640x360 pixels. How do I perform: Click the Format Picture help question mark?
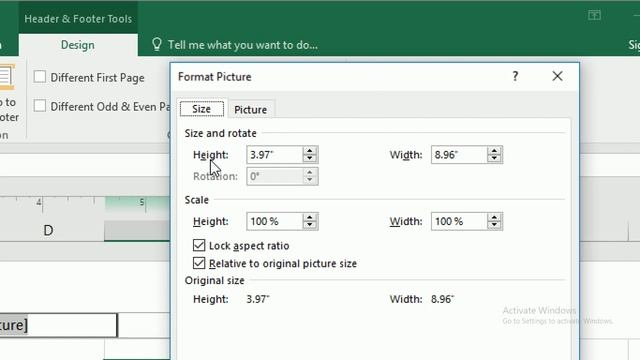(x=515, y=76)
